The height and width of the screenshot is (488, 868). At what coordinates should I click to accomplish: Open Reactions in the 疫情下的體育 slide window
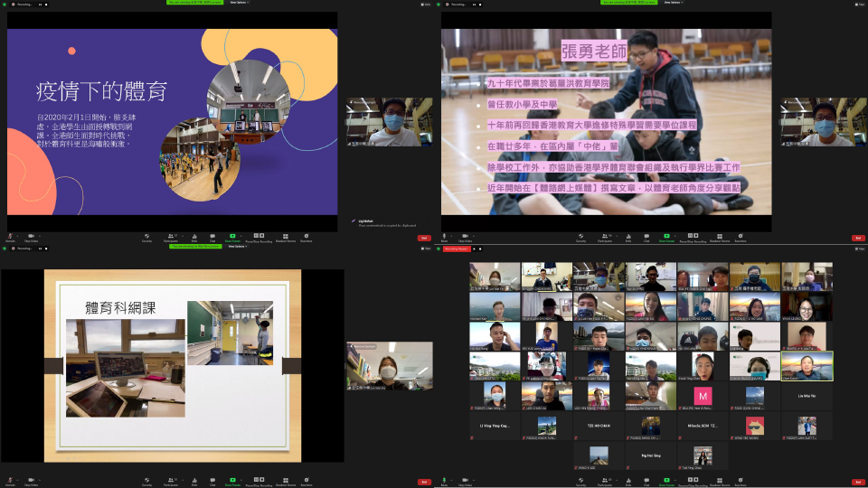click(x=307, y=238)
